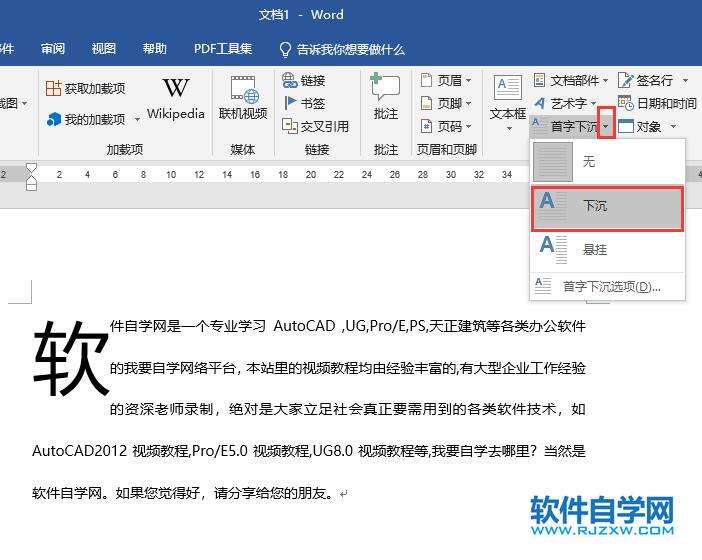Click the 获取加载项 get add-ins icon

point(54,89)
